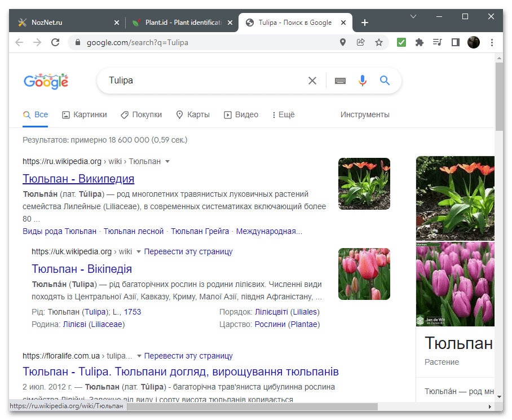This screenshot has width=512, height=420.
Task: Open the Инструменты search tools
Action: point(365,115)
